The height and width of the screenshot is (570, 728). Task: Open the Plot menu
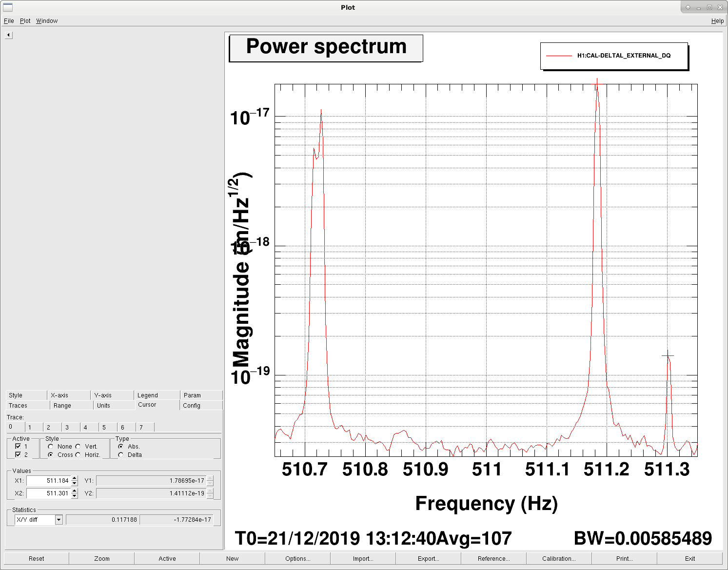tap(25, 21)
